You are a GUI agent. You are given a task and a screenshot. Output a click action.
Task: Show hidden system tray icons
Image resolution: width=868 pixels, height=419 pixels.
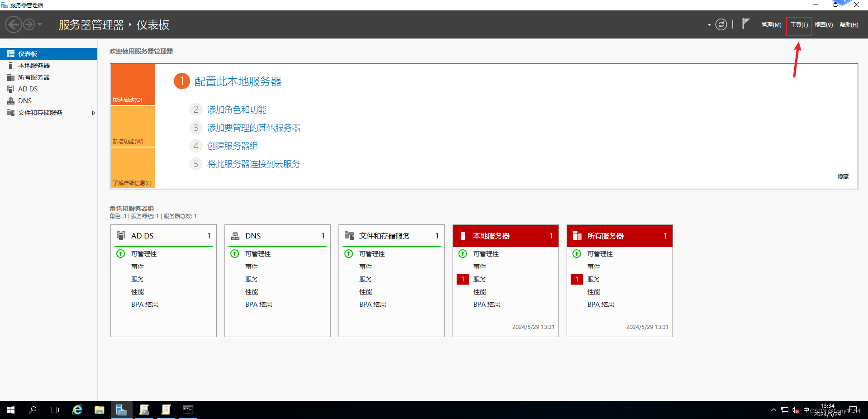773,410
